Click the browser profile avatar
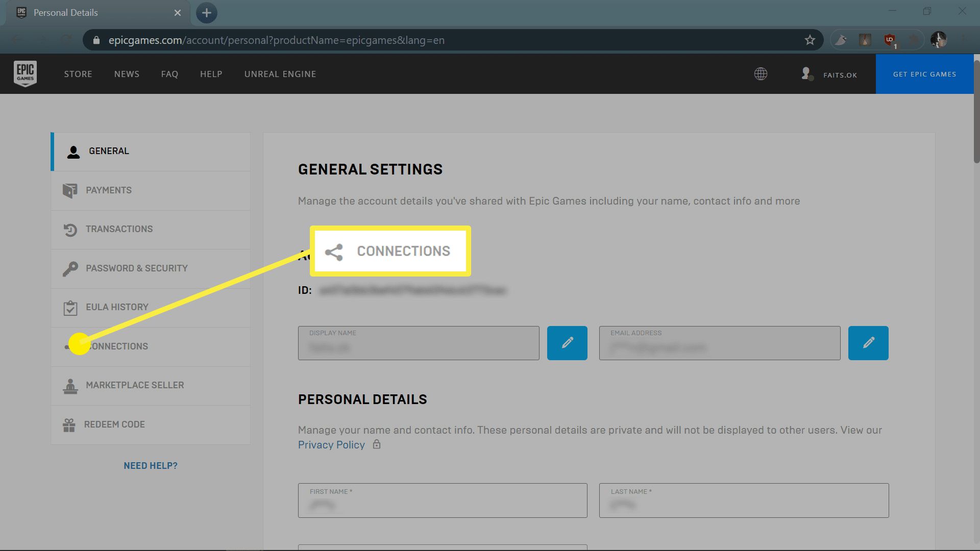Viewport: 980px width, 551px height. click(938, 40)
